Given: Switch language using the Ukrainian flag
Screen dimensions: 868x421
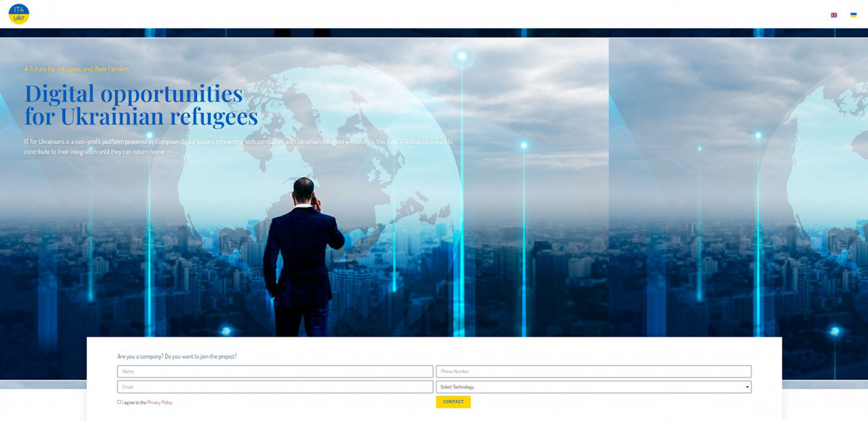Looking at the screenshot, I should pyautogui.click(x=854, y=14).
